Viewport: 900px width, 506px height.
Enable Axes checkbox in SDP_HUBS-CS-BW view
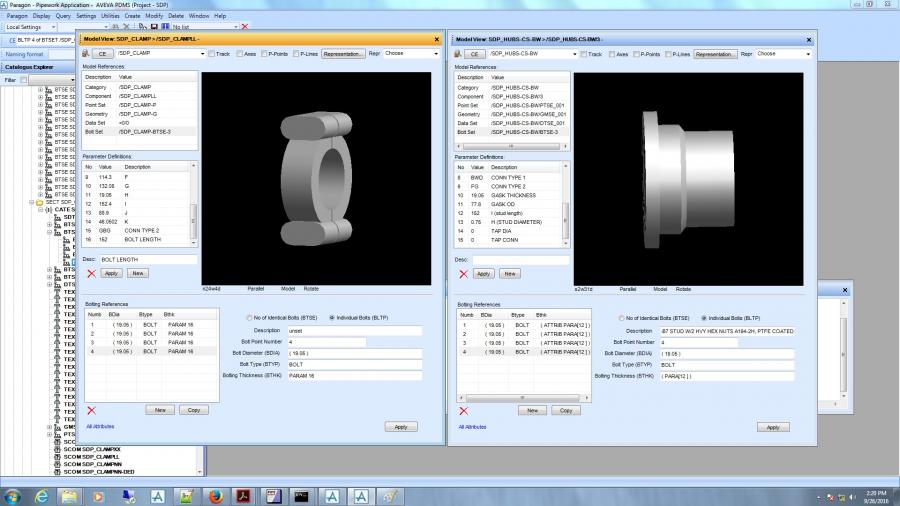[x=612, y=54]
